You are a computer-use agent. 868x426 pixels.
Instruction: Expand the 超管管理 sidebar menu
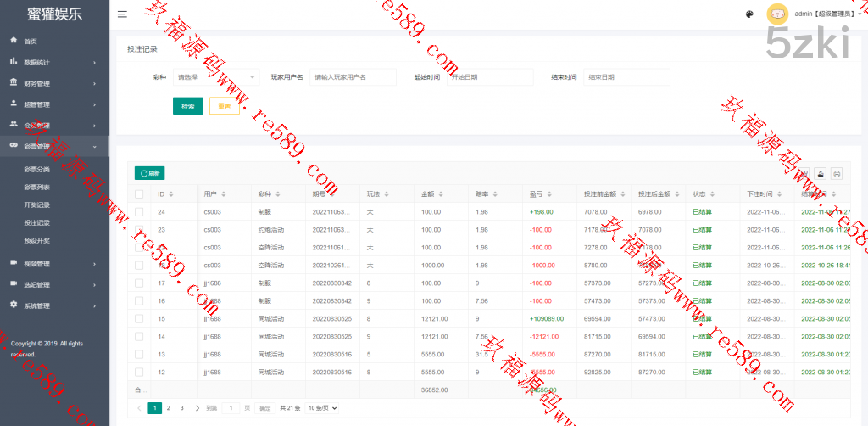pyautogui.click(x=54, y=104)
